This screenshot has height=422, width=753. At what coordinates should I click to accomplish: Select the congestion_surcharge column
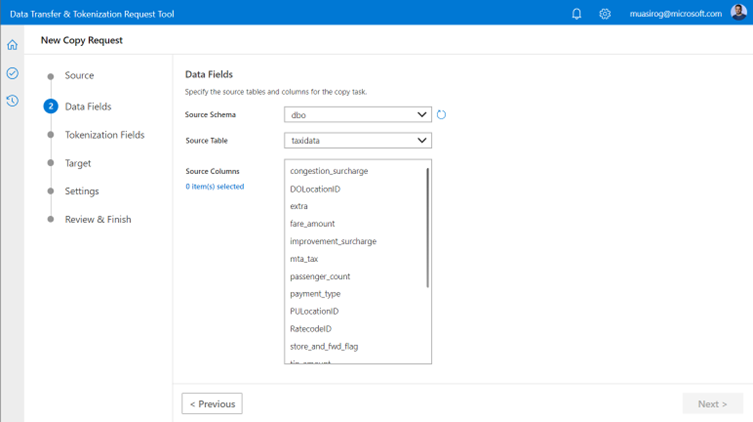click(x=329, y=171)
